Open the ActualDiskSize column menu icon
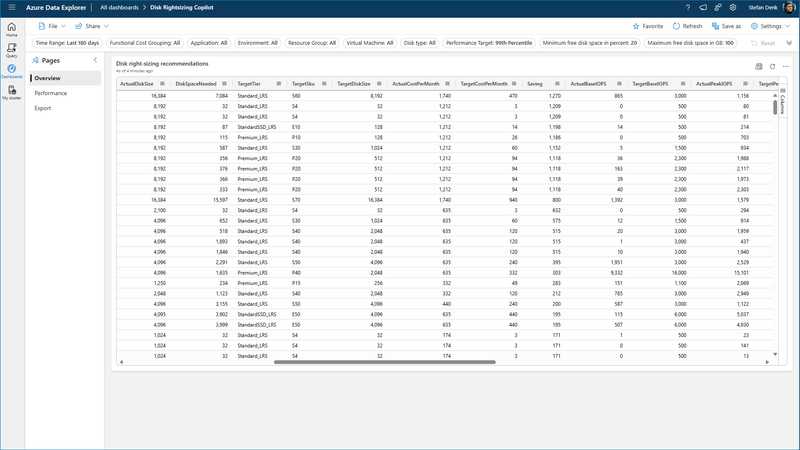Screen dimensions: 800x450 pos(162,84)
